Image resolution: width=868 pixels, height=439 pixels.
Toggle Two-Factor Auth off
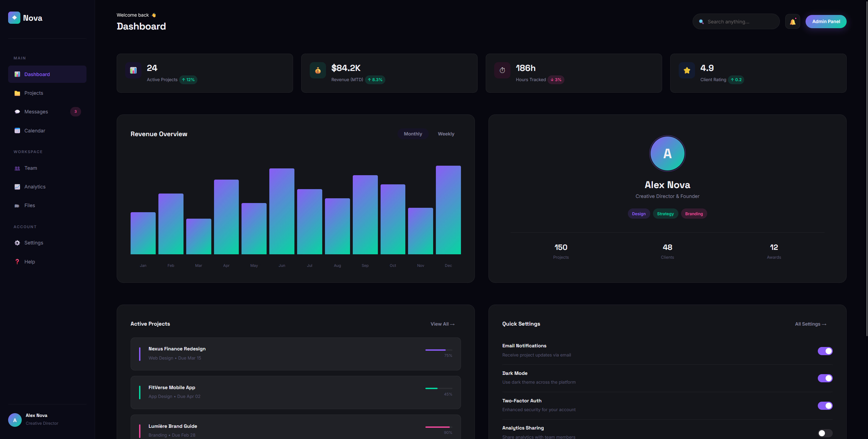tap(825, 406)
